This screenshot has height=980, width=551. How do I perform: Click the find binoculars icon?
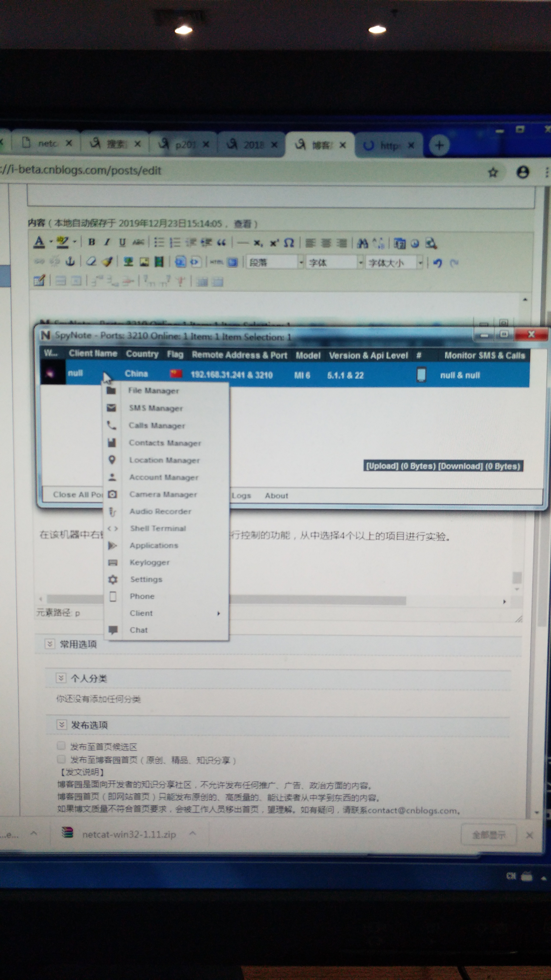click(x=362, y=243)
